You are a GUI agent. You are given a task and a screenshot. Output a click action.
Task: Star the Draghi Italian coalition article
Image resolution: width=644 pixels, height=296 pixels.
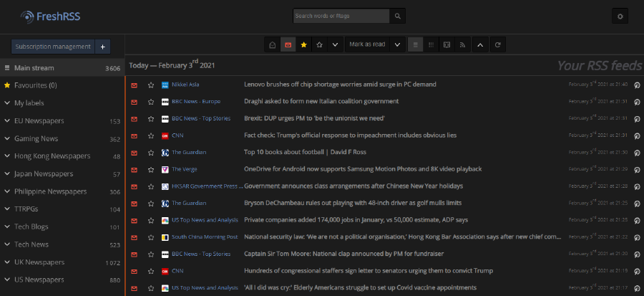[151, 102]
